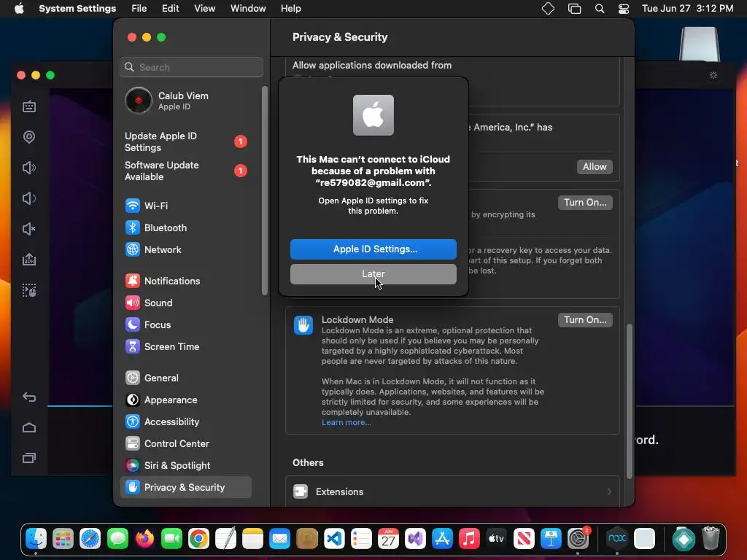The image size is (747, 560).
Task: Open the Apple menu
Action: tap(19, 8)
